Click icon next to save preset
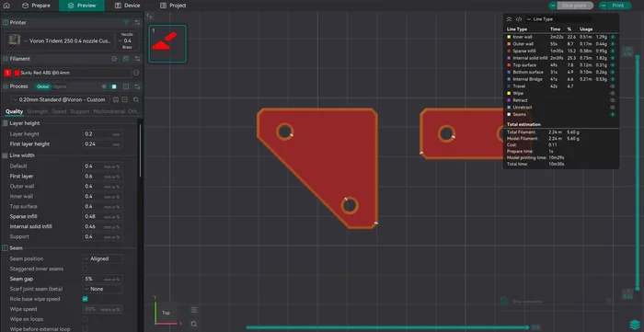Viewport: 644px width, 332px height. pyautogui.click(x=125, y=99)
